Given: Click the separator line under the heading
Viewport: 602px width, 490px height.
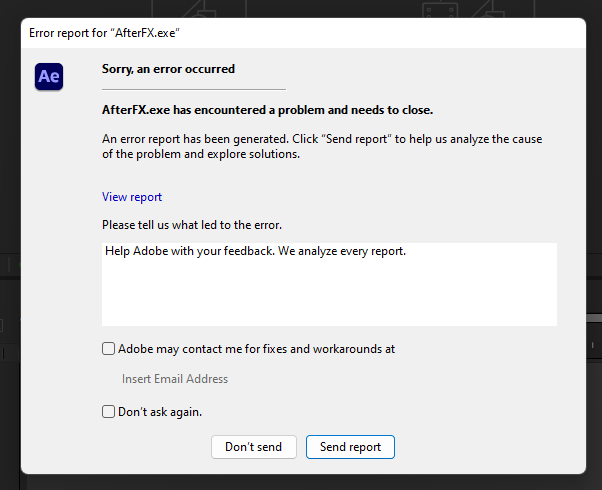Looking at the screenshot, I should pos(194,89).
